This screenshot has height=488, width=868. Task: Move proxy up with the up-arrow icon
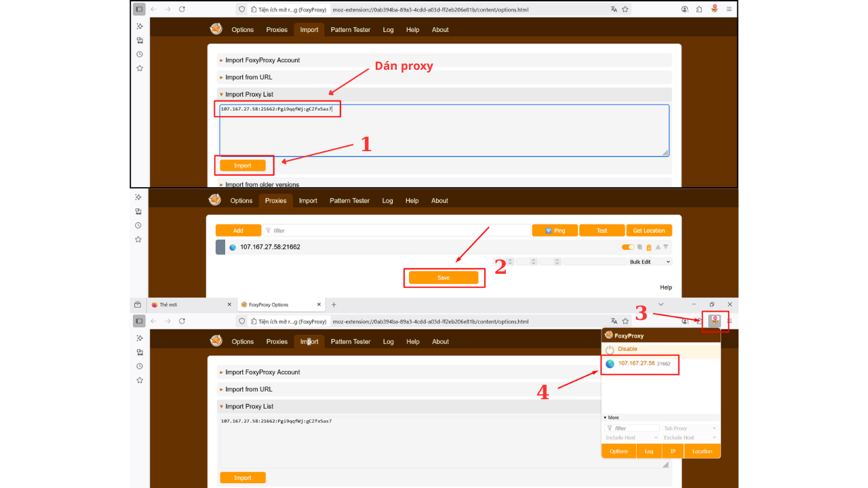pos(657,247)
